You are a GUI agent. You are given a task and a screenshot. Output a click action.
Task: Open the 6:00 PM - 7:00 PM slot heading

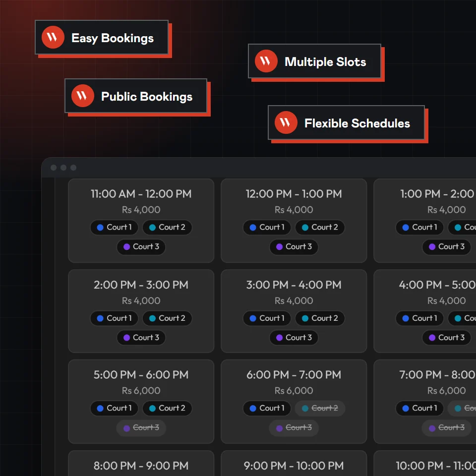(x=294, y=375)
